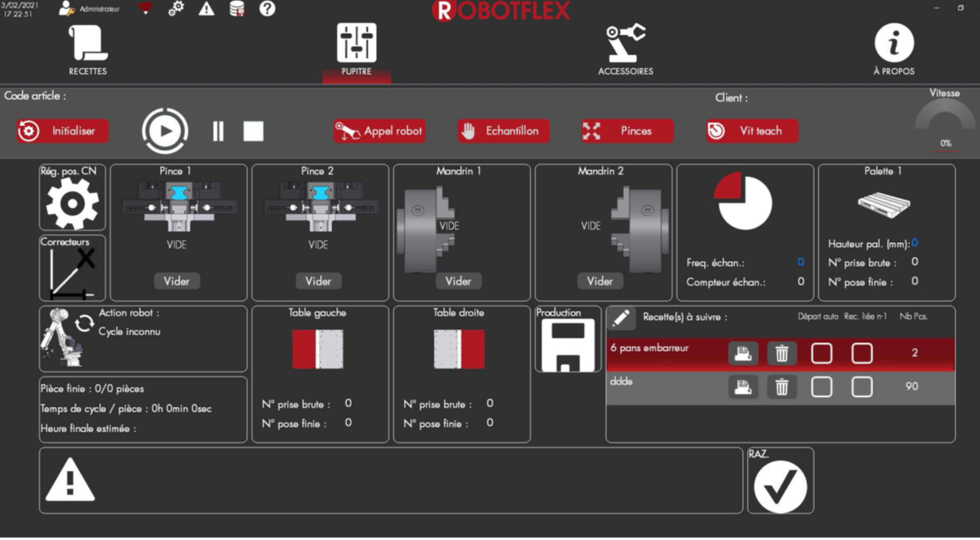The image size is (980, 540).
Task: Click the Cycle inconnu status text
Action: point(129,332)
